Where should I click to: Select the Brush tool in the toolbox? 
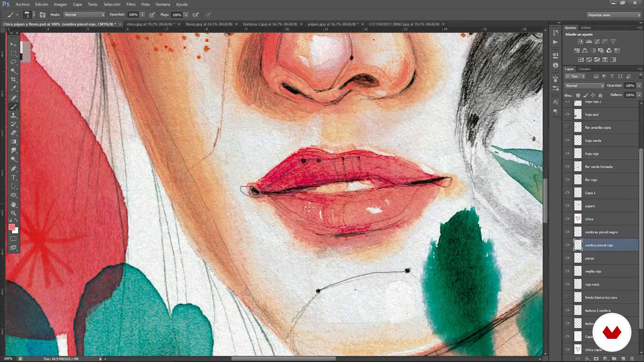[x=14, y=107]
